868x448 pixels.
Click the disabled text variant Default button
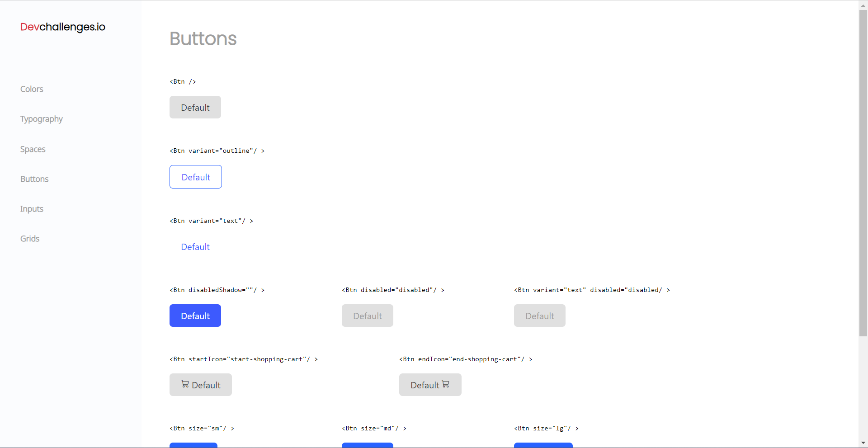pyautogui.click(x=539, y=316)
